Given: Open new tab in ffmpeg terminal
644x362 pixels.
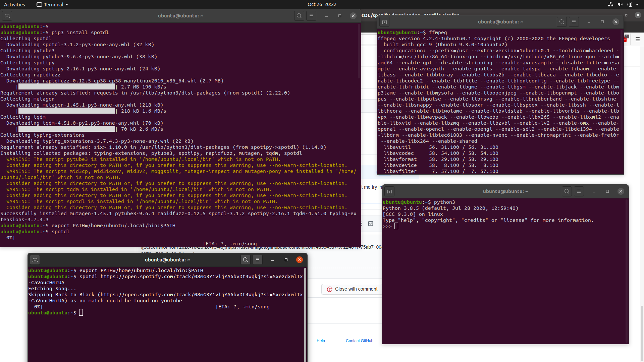Looking at the screenshot, I should pos(385,22).
